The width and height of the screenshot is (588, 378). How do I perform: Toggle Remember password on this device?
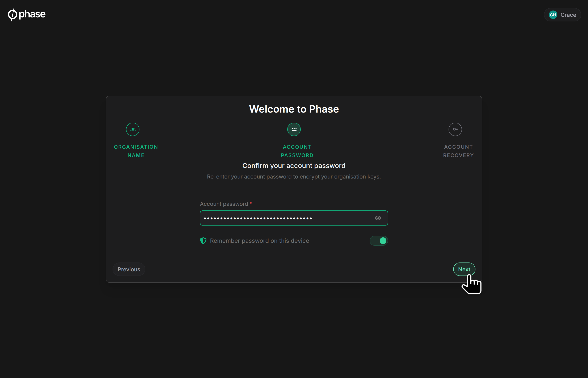[x=379, y=241]
